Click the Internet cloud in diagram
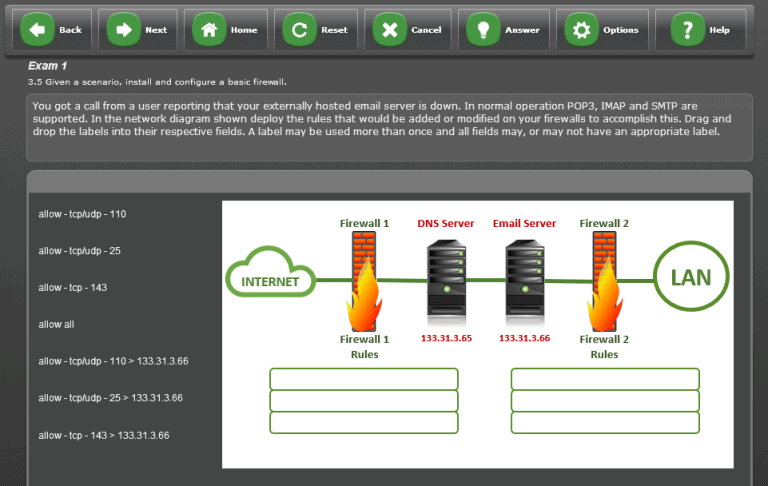Screen dimensions: 768x486 270,272
